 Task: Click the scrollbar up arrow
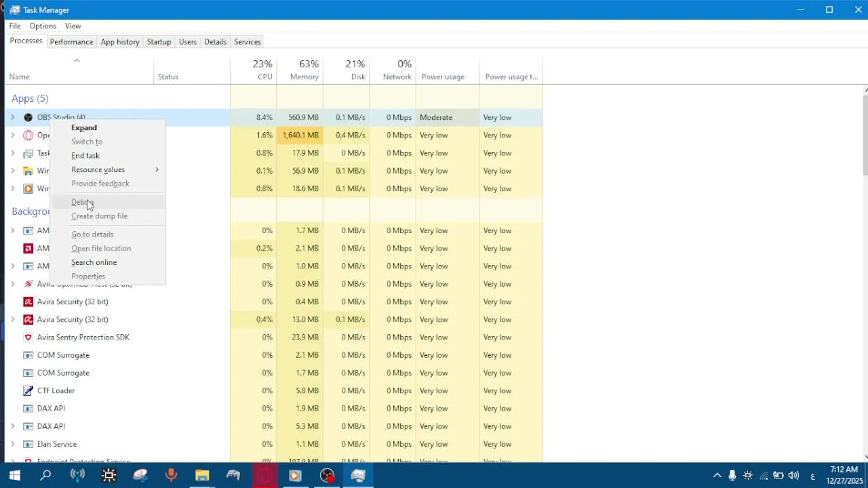coord(865,90)
